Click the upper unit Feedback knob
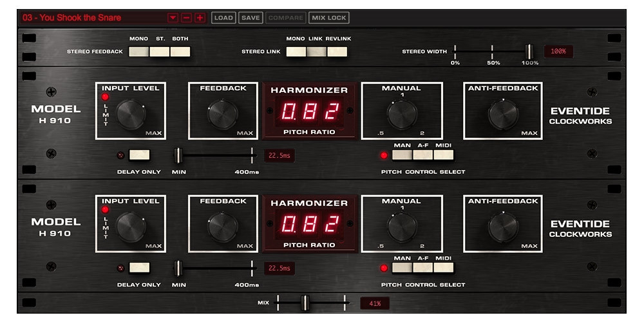 pos(223,115)
